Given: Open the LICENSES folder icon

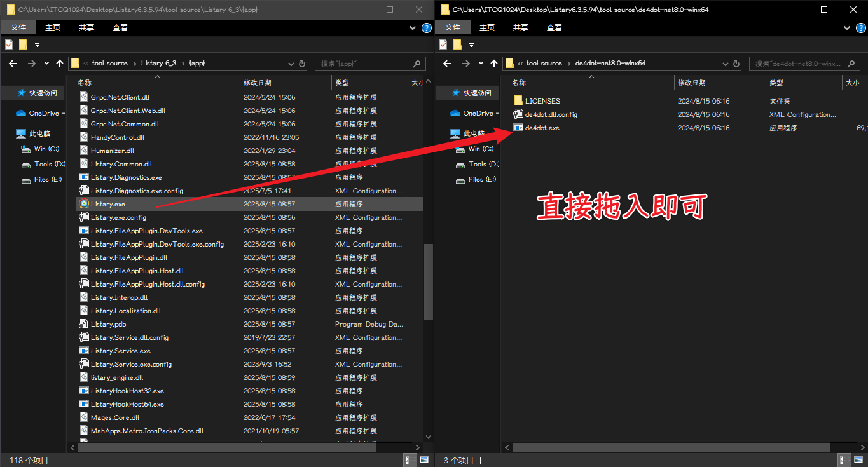Looking at the screenshot, I should coord(518,101).
